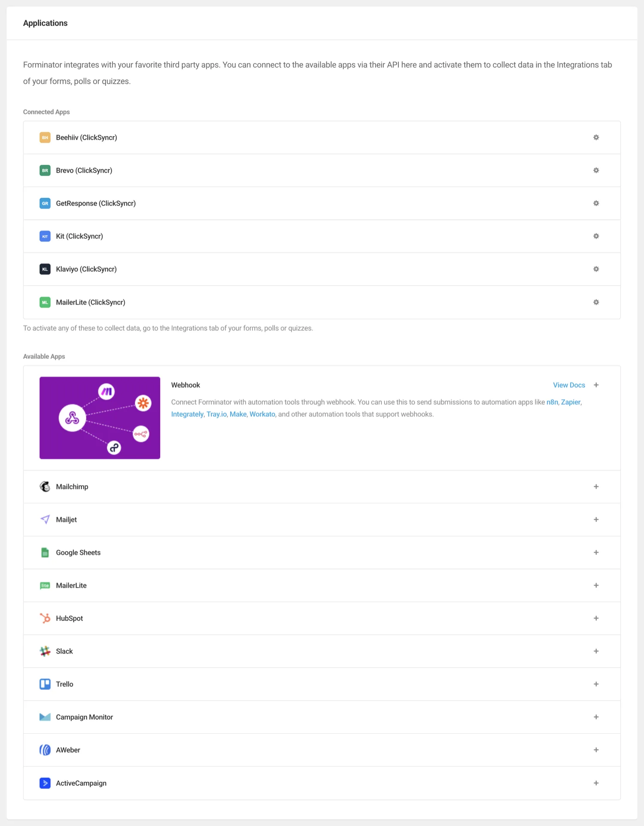
Task: Open the View Docs link for Webhook
Action: tap(569, 385)
